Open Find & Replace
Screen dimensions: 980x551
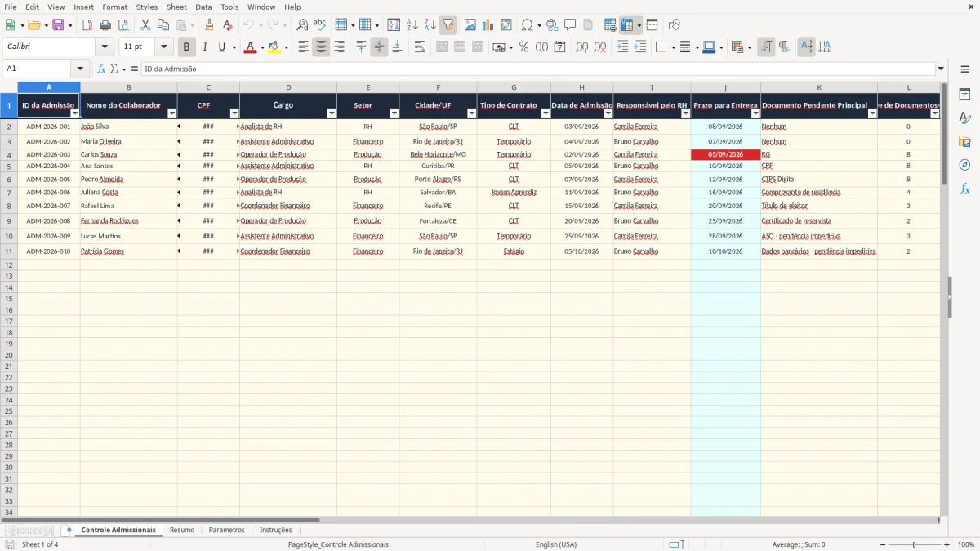pyautogui.click(x=302, y=25)
